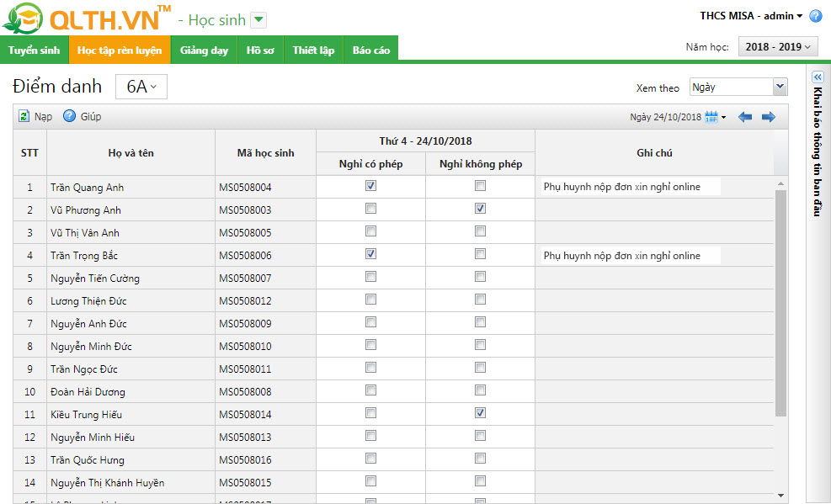Open the Báo cáo tab
The width and height of the screenshot is (831, 504).
[371, 50]
